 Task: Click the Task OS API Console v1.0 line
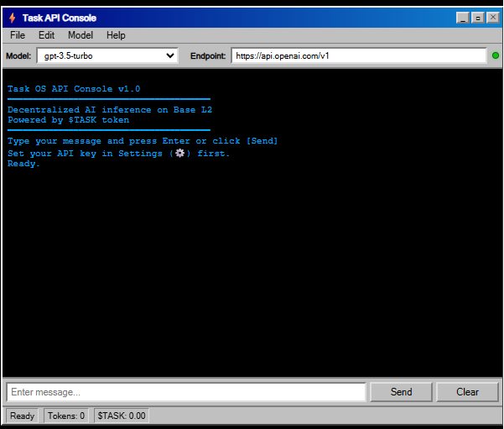(74, 89)
